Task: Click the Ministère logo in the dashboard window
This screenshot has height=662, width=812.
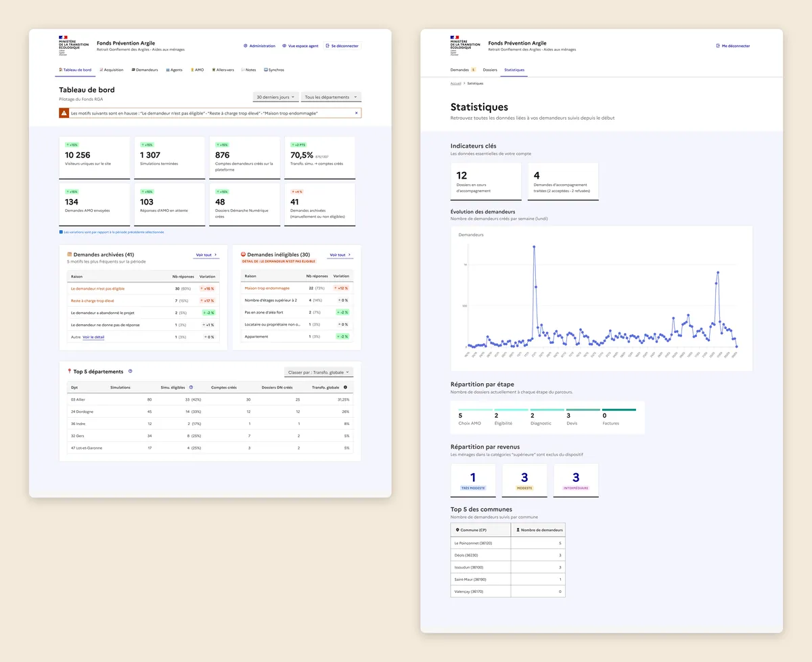Action: point(74,45)
